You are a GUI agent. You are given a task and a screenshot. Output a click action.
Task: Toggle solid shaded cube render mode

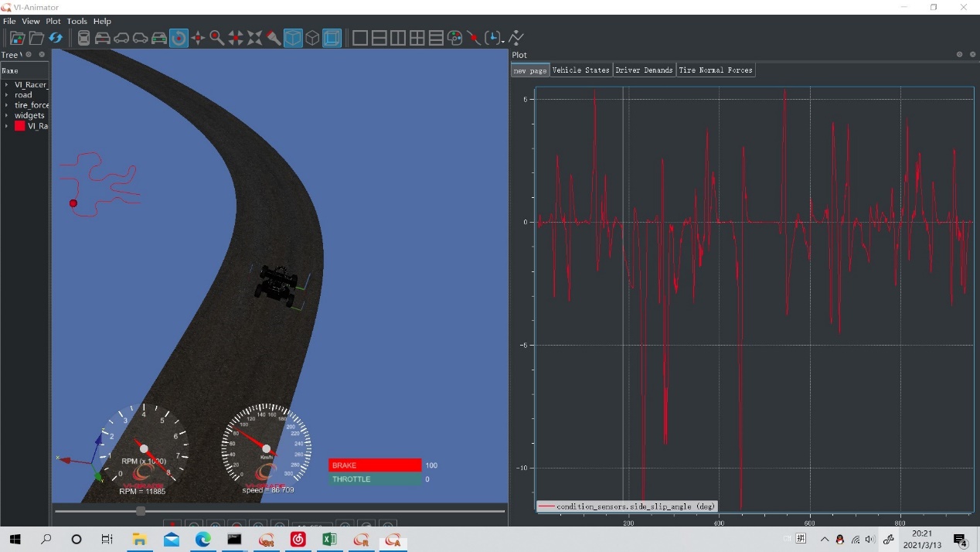coord(293,38)
